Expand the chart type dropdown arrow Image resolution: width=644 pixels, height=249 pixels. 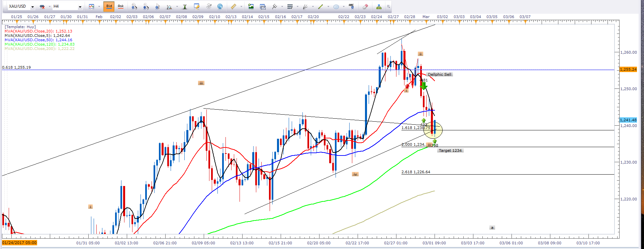point(99,7)
